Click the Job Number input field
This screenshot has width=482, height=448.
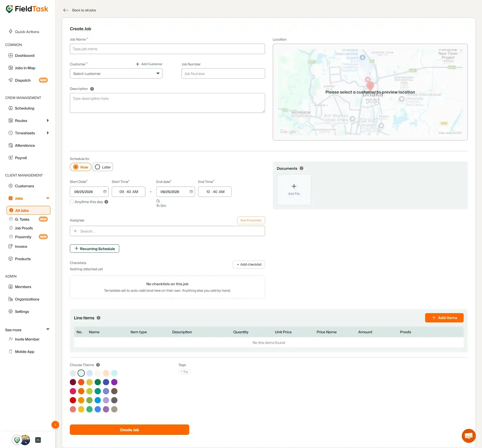(x=223, y=73)
